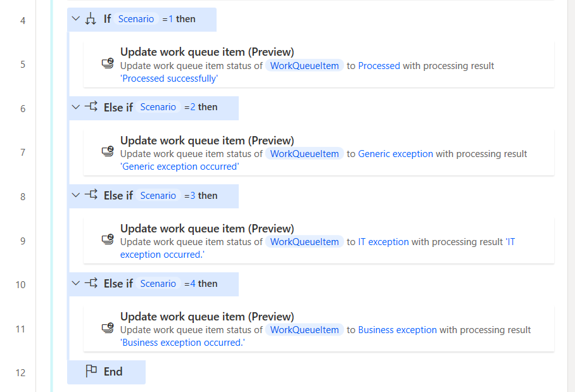Viewport: 575px width, 392px height.
Task: Click the Scenario variable in the If condition
Action: (136, 19)
